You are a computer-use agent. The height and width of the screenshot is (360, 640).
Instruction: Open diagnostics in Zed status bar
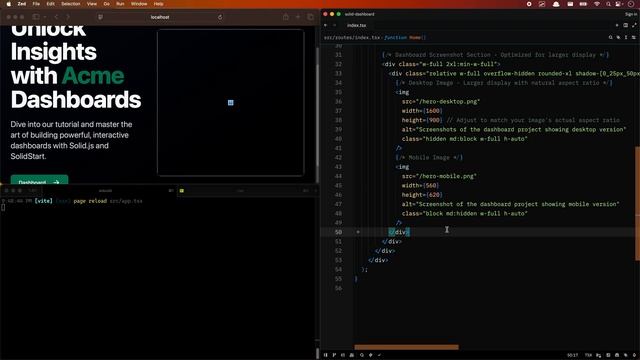click(371, 355)
